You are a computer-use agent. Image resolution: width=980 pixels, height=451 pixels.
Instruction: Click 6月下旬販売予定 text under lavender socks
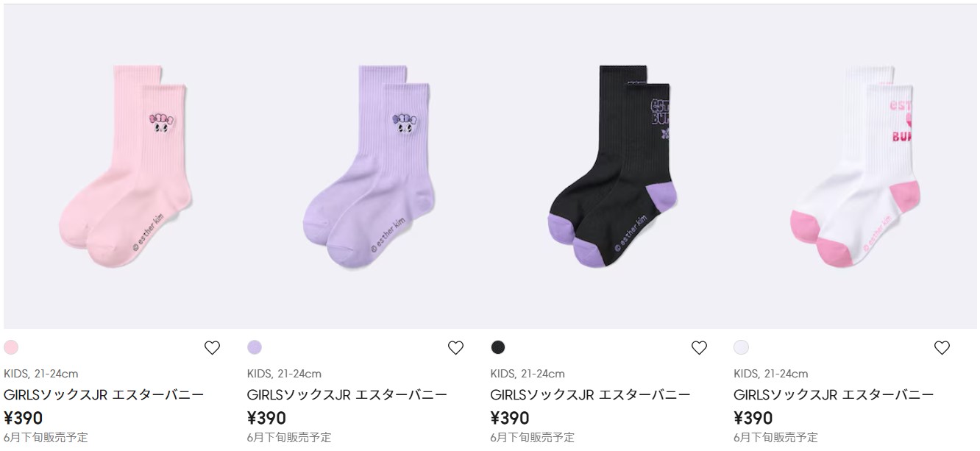(x=289, y=437)
